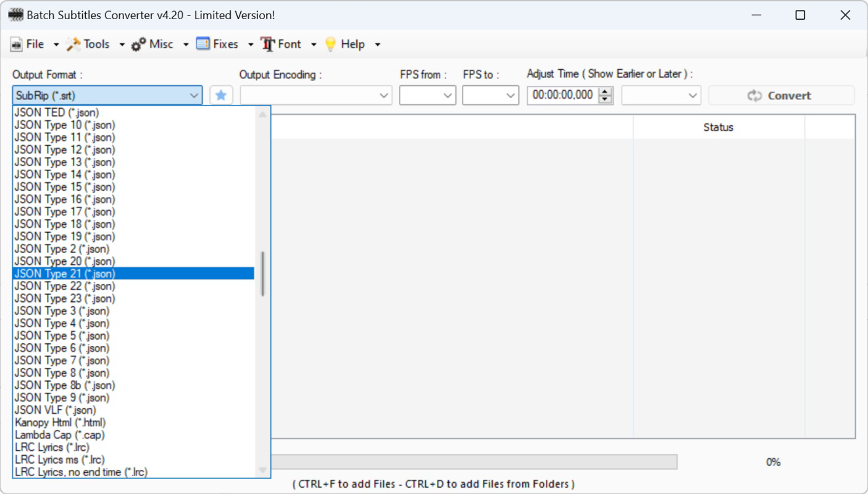Screen dimensions: 868x494
Task: Click the star favorite format button
Action: pyautogui.click(x=221, y=95)
